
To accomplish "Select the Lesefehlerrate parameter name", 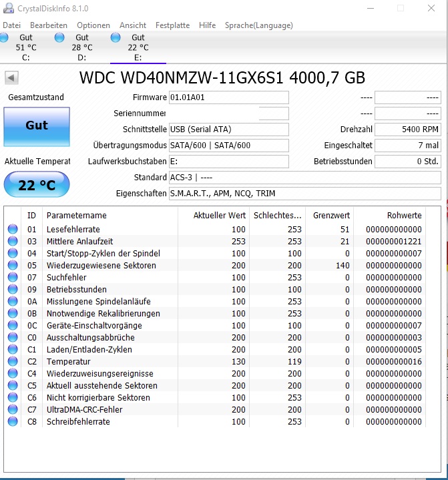I will (x=73, y=229).
